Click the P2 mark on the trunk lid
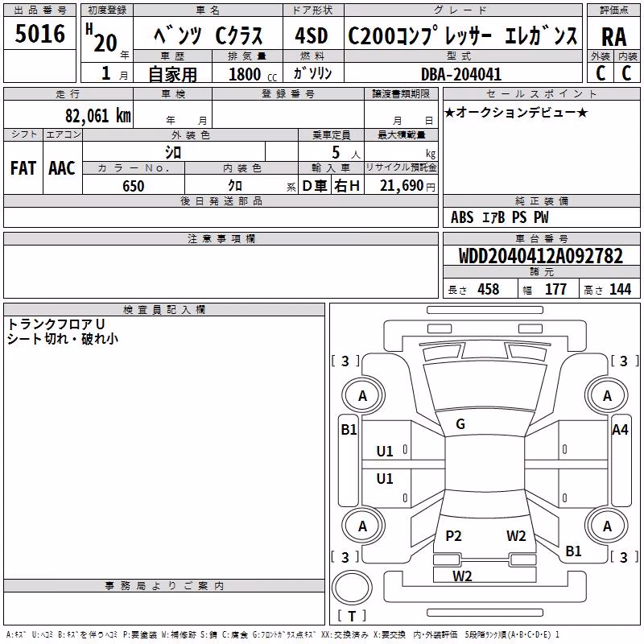644x644 pixels. 453,535
